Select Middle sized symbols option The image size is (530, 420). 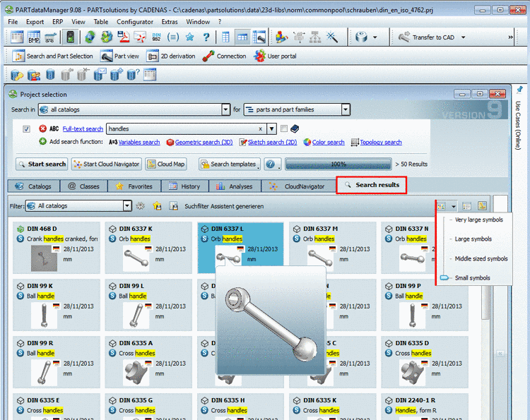click(x=481, y=258)
